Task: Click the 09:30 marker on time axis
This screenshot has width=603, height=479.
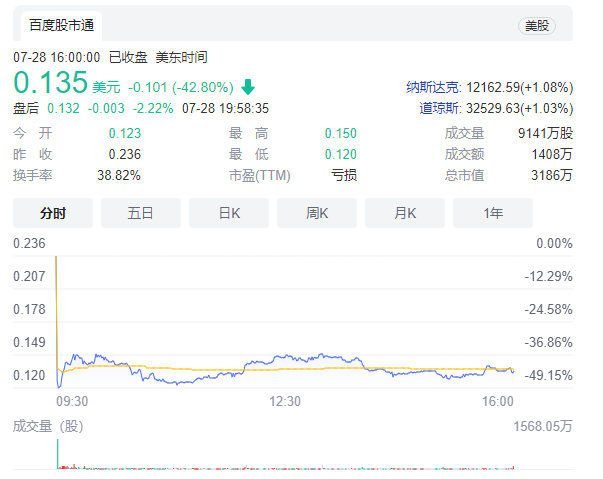Action: tap(72, 401)
